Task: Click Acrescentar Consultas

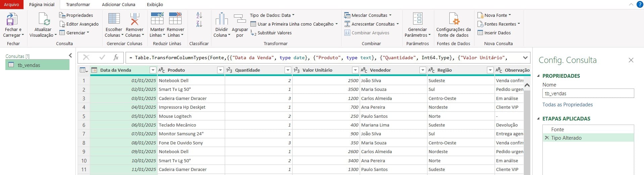Action: click(371, 24)
